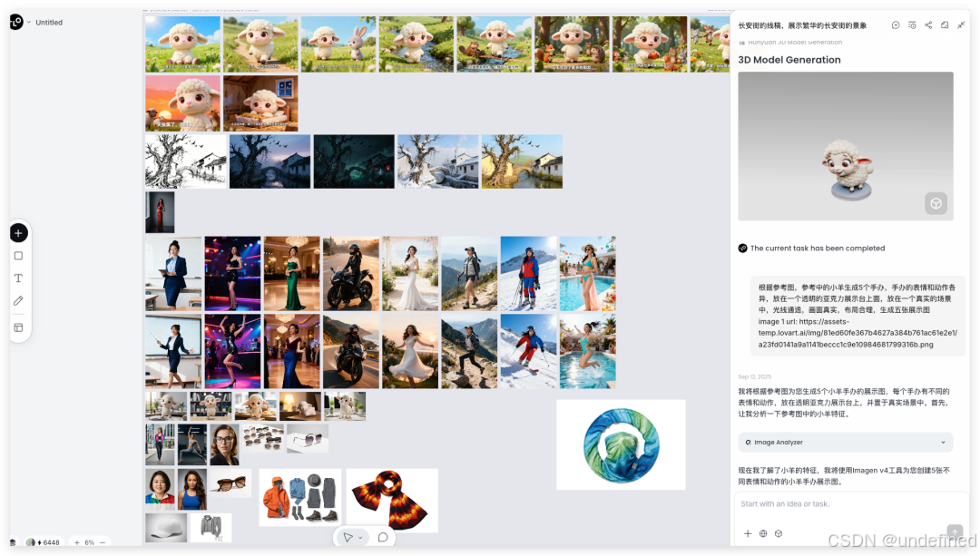The width and height of the screenshot is (980, 556).
Task: Select the red-orange patterned scarf image
Action: (x=393, y=501)
